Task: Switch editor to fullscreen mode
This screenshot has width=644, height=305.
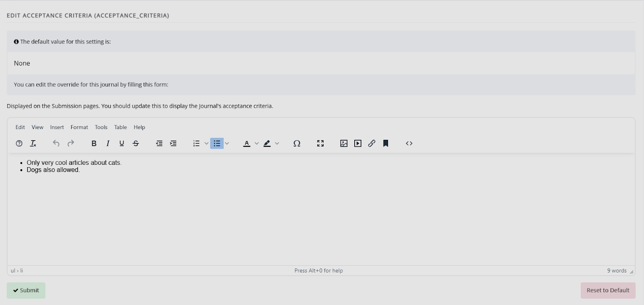Action: 320,143
